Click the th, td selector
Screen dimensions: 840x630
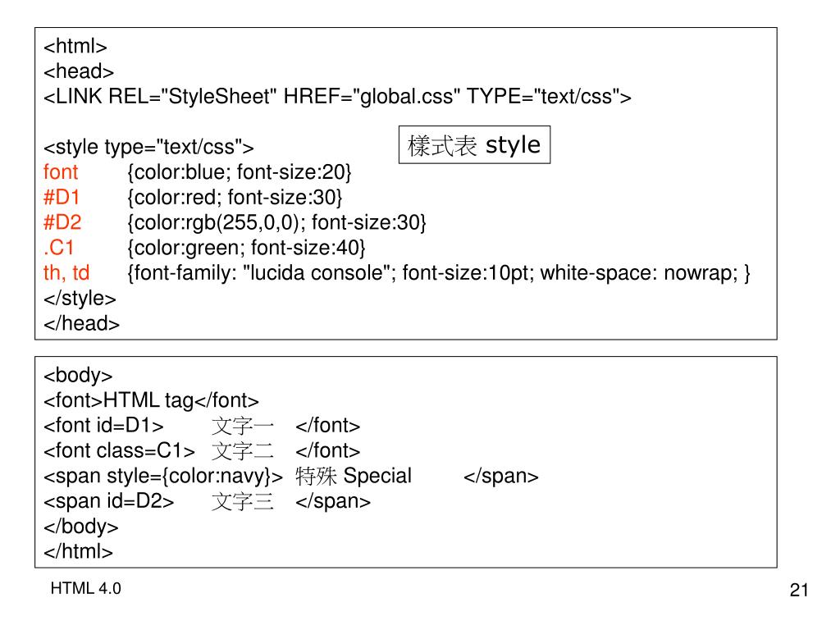click(66, 272)
